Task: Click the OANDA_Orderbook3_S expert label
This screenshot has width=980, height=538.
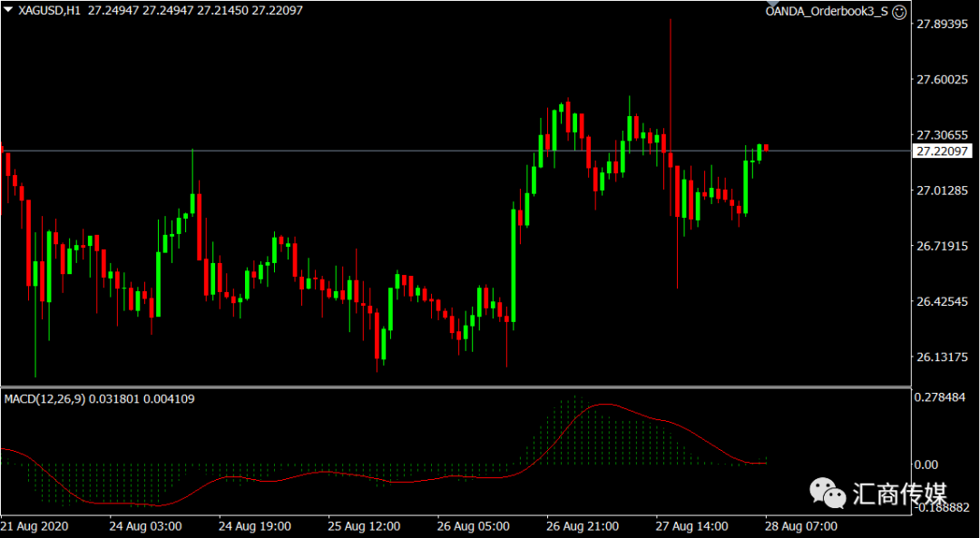Action: coord(827,12)
